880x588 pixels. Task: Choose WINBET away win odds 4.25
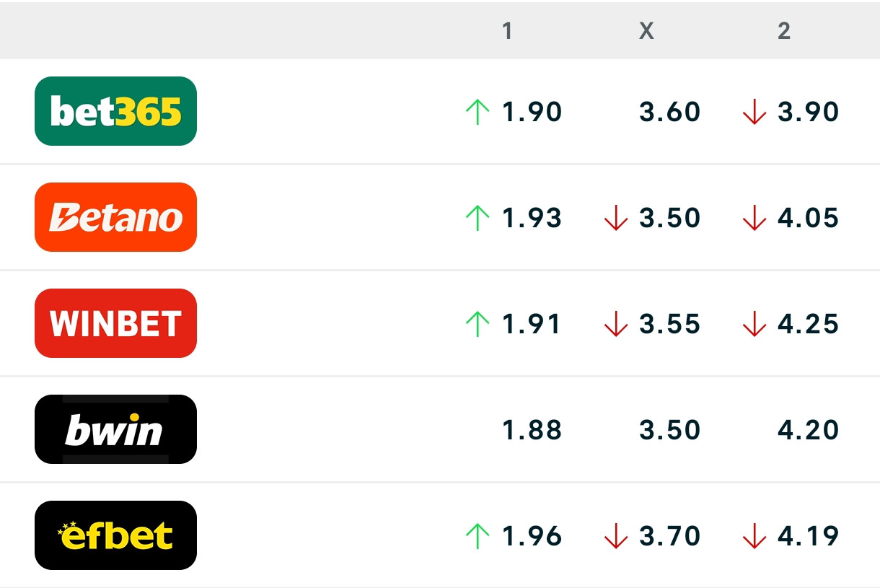(808, 324)
